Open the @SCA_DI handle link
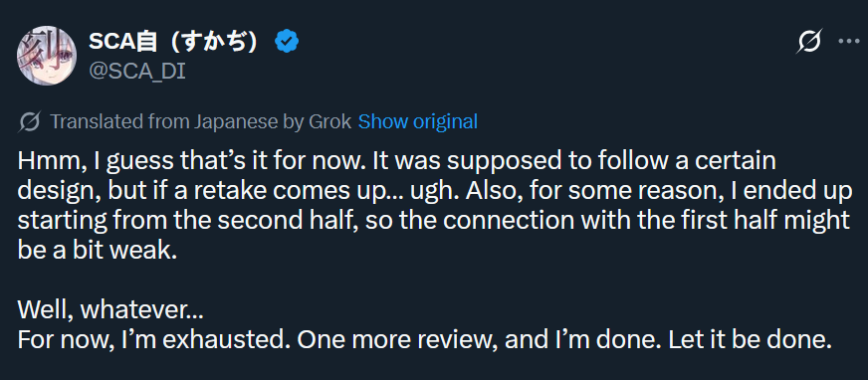This screenshot has width=868, height=380. 136,72
